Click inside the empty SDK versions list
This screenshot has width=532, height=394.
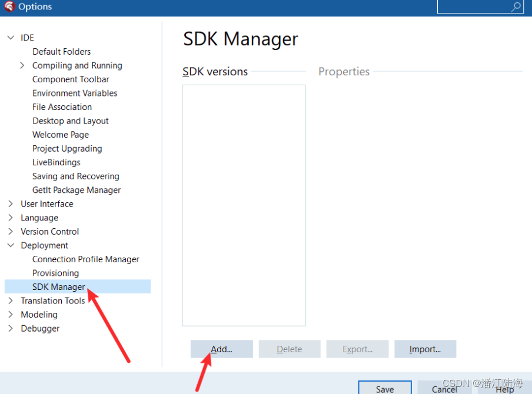[243, 205]
